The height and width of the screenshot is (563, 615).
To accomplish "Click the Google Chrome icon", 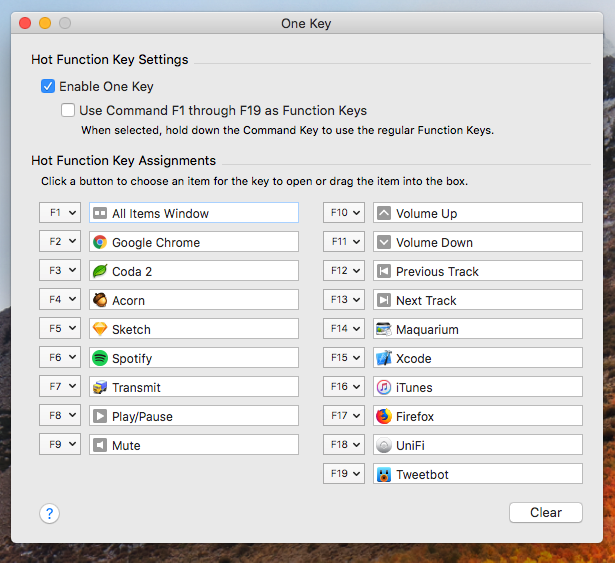I will point(100,242).
